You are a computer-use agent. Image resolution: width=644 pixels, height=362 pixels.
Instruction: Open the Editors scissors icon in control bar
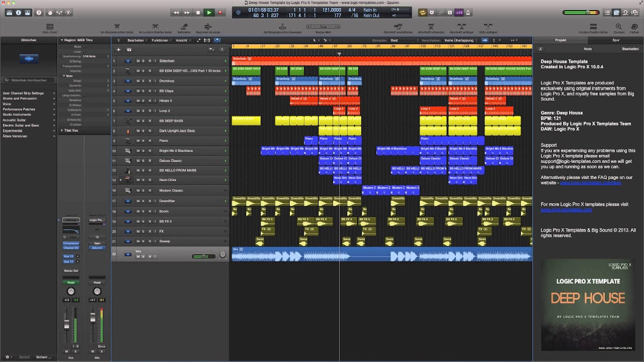coord(69,12)
